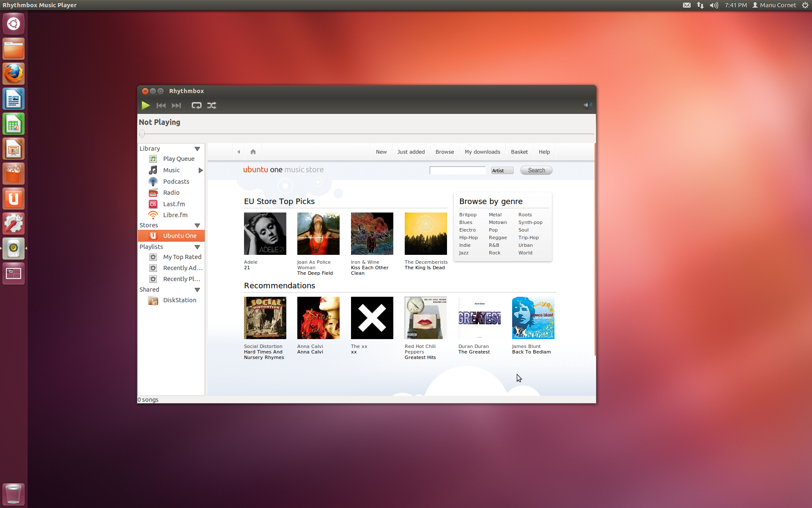The height and width of the screenshot is (508, 812).
Task: Toggle shuffle playback
Action: [211, 105]
